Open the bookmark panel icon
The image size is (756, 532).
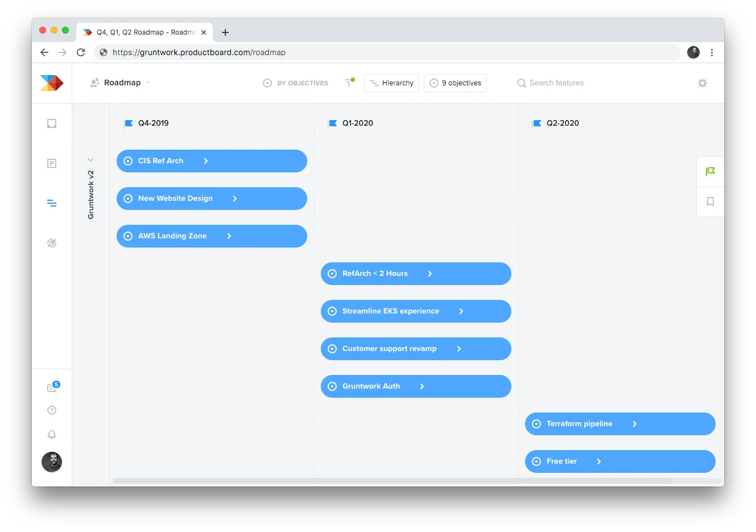[x=710, y=201]
